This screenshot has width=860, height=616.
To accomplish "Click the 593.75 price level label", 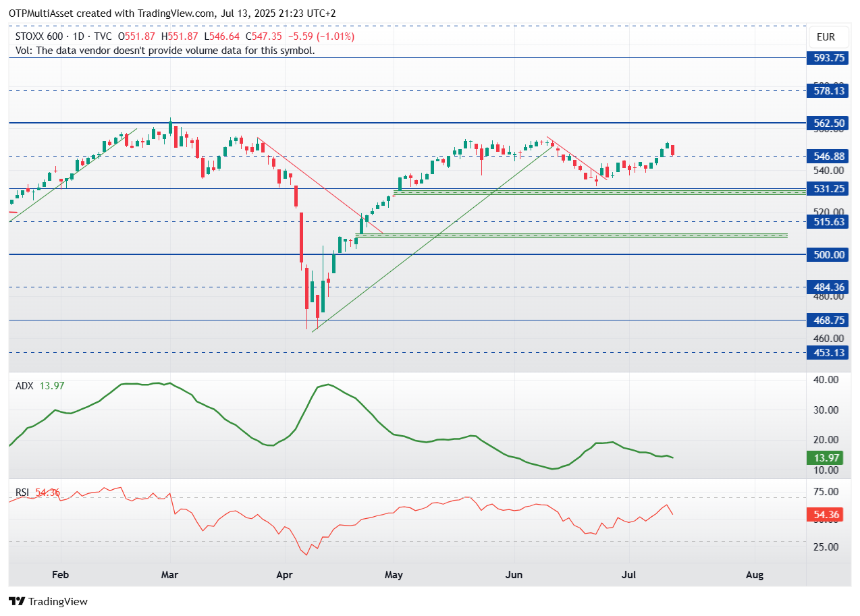I will [827, 58].
